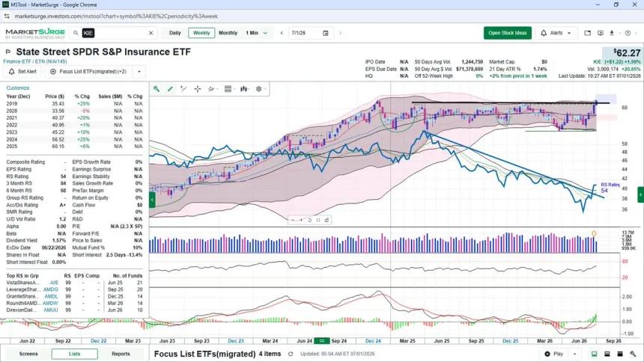644x362 pixels.
Task: Switch to Daily periodicity
Action: click(175, 33)
